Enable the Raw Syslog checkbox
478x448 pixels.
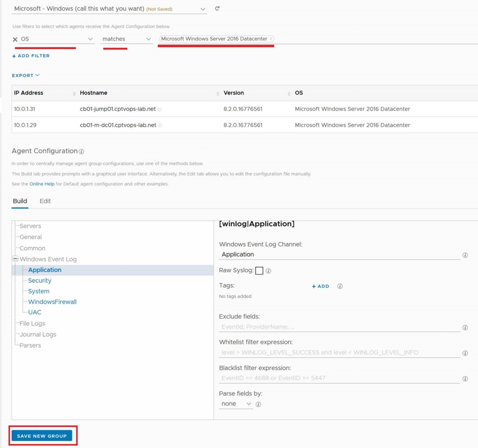[x=259, y=271]
